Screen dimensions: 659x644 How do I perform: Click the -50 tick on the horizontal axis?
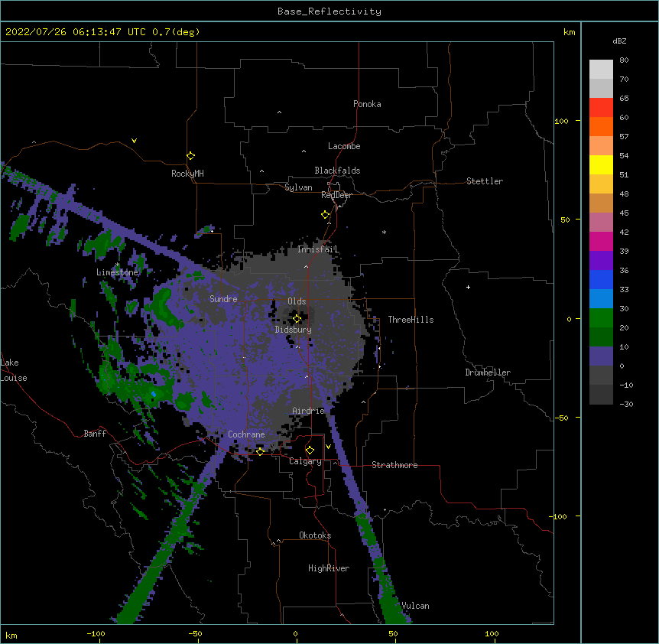pos(195,633)
